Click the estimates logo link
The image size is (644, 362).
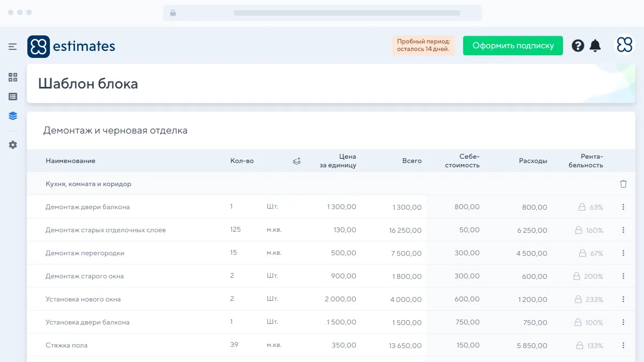[71, 47]
